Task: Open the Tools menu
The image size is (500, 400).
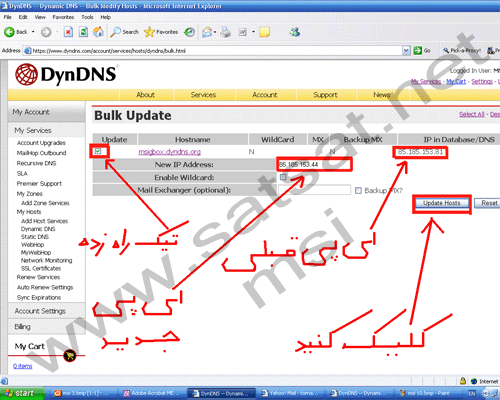Action: (87, 17)
